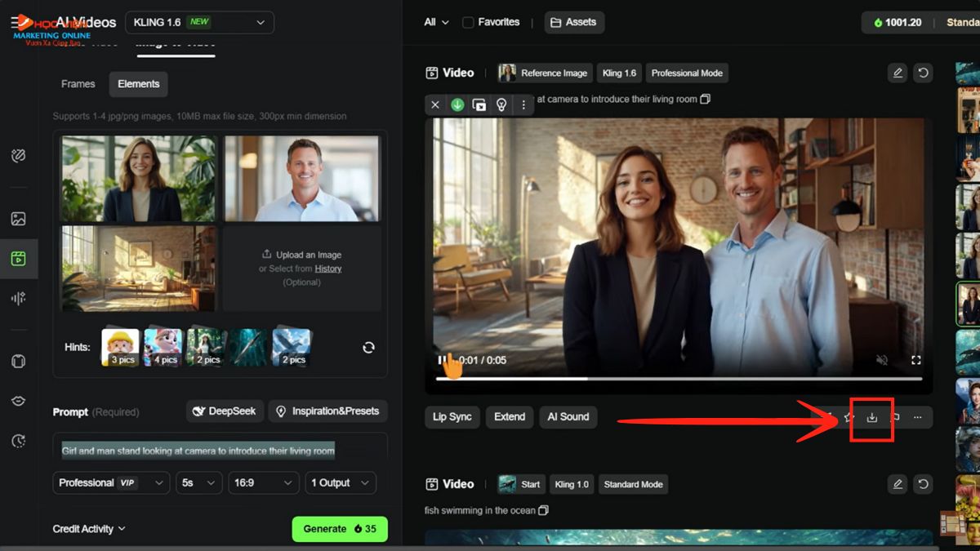980x551 pixels.
Task: Open the AI Images section in the sidebar
Action: click(19, 219)
